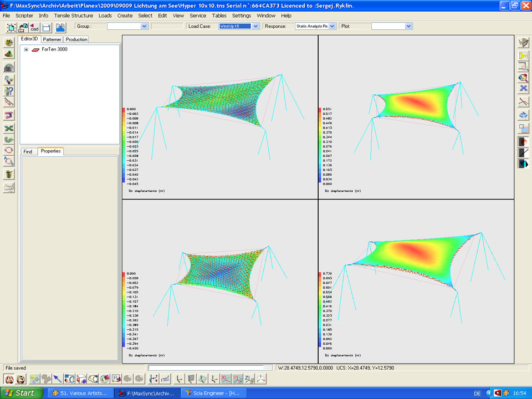Open the Plot dropdown
This screenshot has width=532, height=399.
point(391,26)
